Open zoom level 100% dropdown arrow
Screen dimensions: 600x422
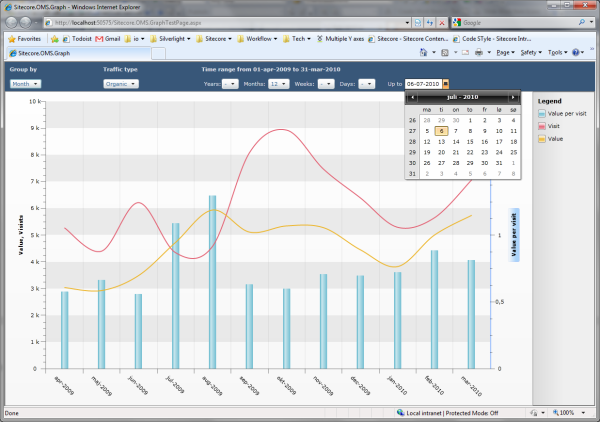pyautogui.click(x=583, y=412)
